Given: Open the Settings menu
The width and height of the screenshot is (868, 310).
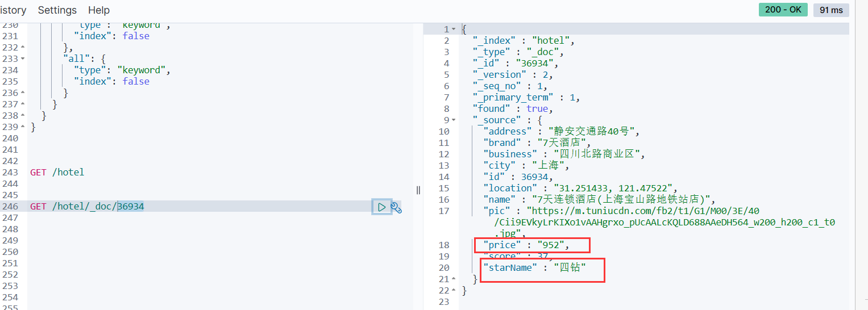Looking at the screenshot, I should tap(57, 10).
